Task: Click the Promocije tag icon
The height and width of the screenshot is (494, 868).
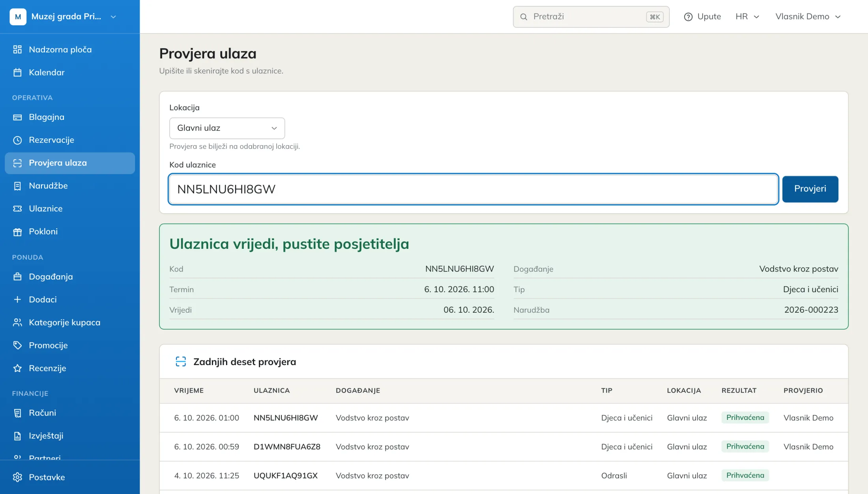Action: 17,345
